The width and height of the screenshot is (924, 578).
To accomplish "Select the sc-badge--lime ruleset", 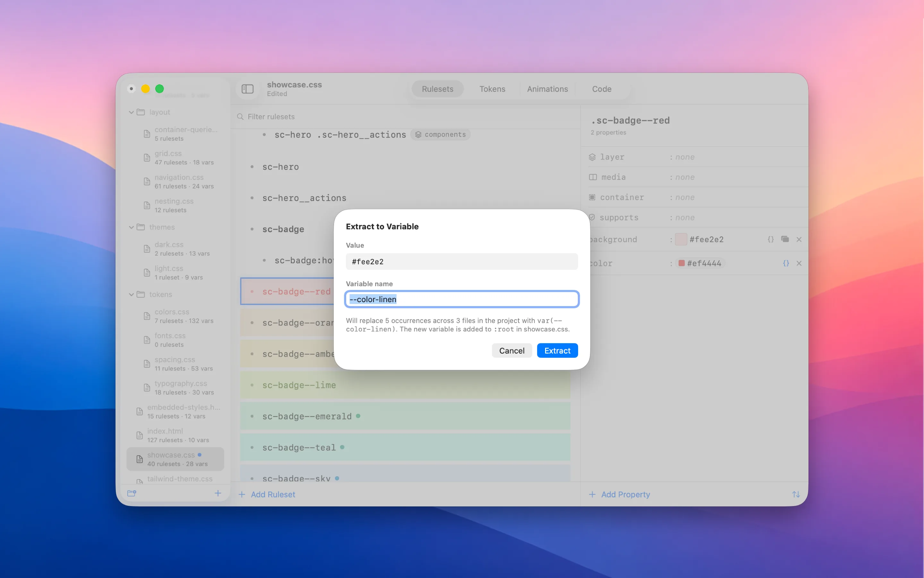I will 406,385.
